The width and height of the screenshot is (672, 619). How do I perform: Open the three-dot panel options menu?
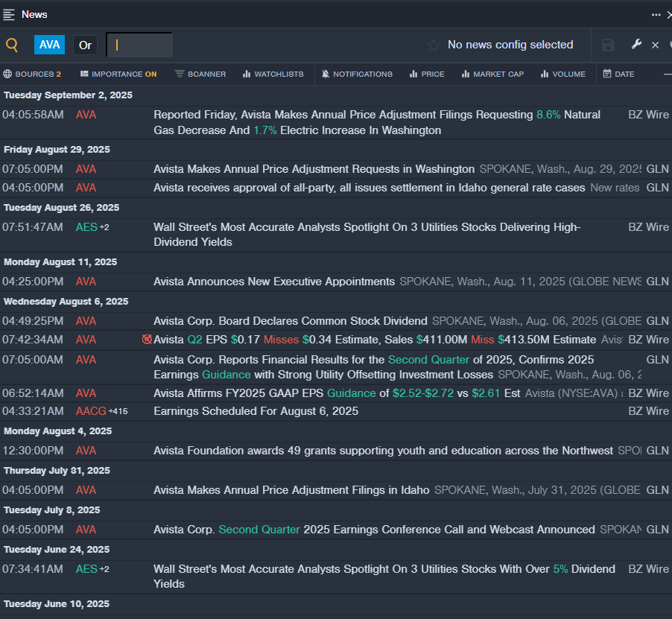pyautogui.click(x=656, y=15)
